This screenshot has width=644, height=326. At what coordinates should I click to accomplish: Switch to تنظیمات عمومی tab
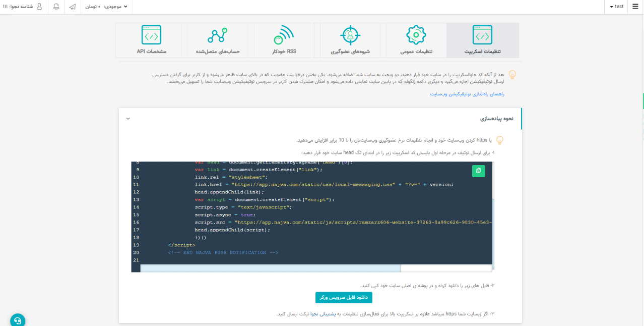[416, 40]
